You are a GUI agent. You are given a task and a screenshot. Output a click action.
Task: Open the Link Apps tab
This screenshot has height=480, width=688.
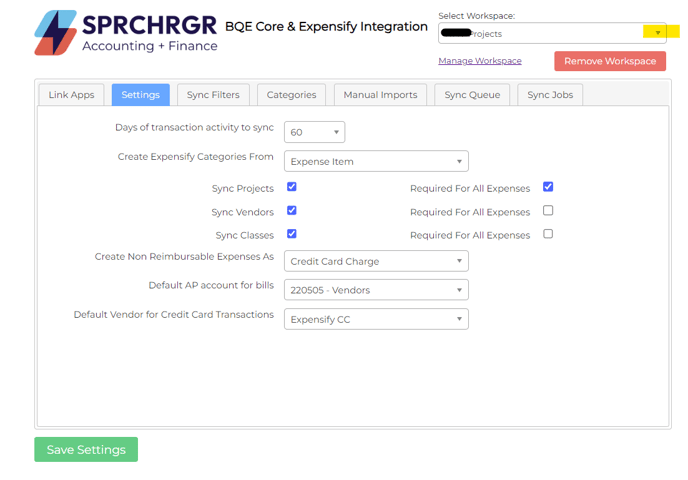click(x=72, y=95)
